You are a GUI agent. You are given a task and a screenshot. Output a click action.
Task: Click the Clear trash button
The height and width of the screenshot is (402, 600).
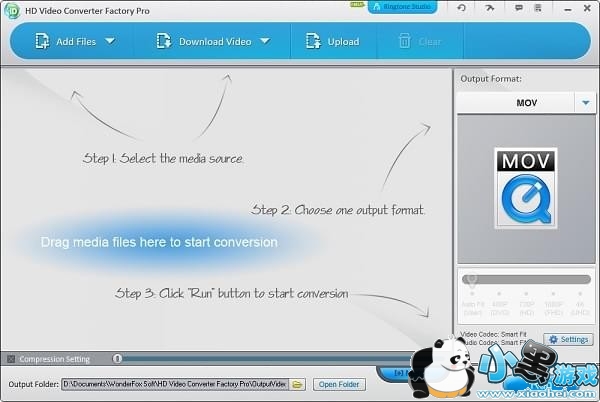coord(420,41)
